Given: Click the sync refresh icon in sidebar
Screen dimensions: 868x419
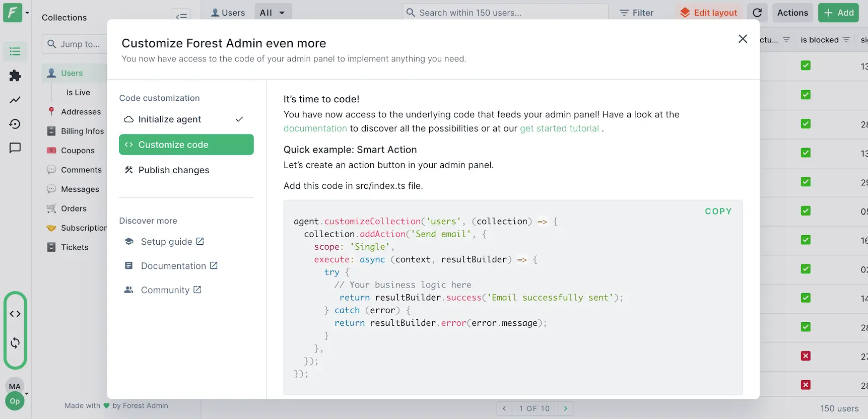Looking at the screenshot, I should pos(15,343).
